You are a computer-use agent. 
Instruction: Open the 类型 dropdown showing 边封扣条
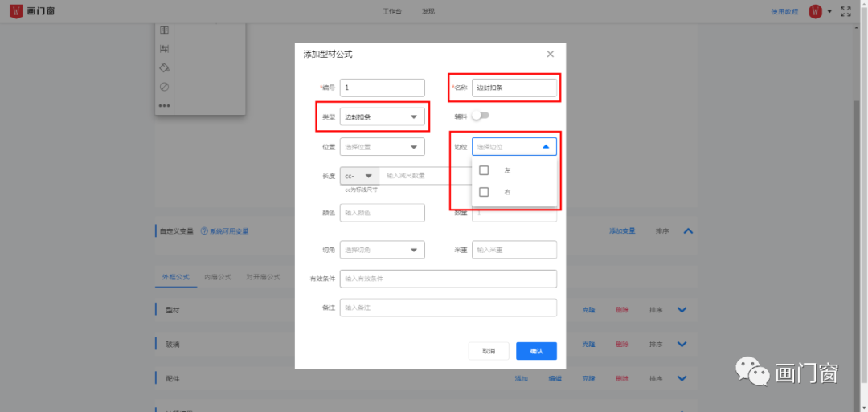[x=383, y=116]
